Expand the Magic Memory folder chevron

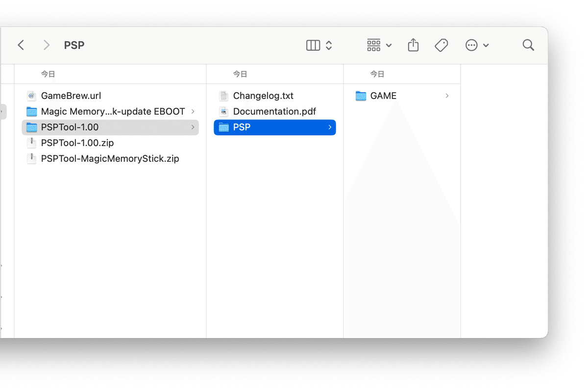193,112
